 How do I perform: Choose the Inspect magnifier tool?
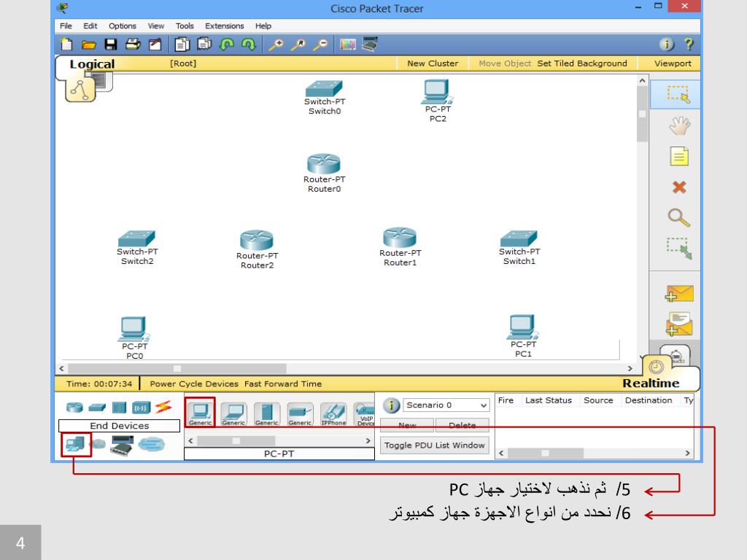(679, 217)
